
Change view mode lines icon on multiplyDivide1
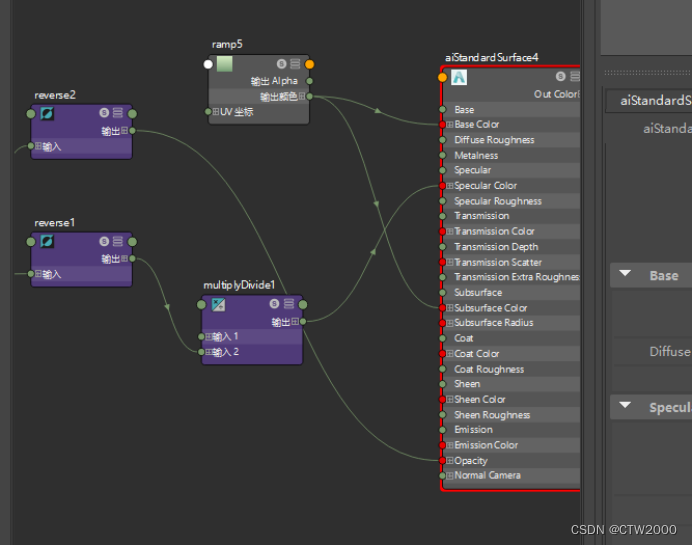289,304
